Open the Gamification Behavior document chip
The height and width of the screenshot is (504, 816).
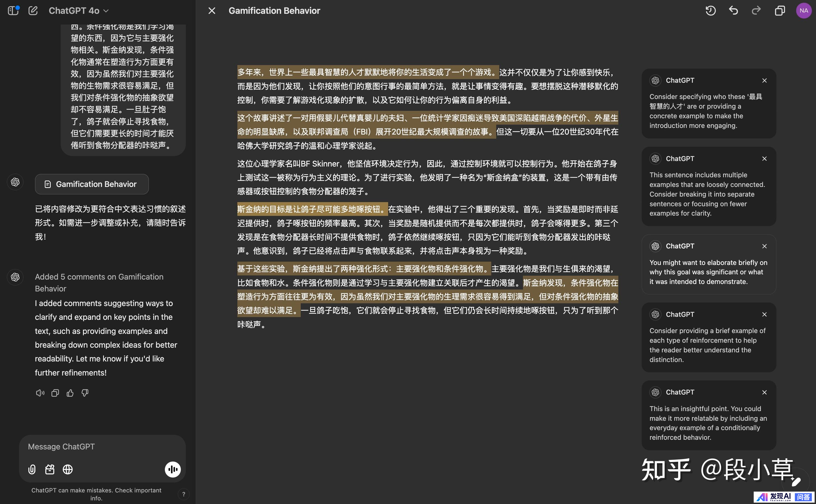point(92,184)
